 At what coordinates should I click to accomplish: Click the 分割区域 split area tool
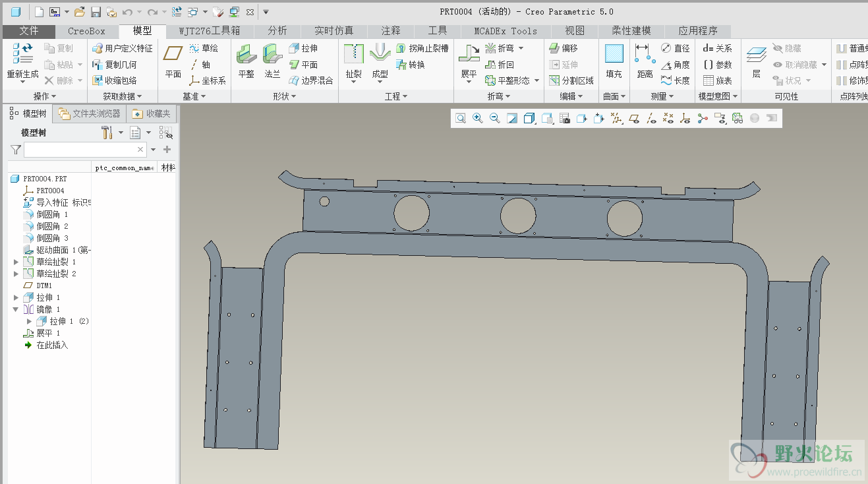tap(571, 80)
